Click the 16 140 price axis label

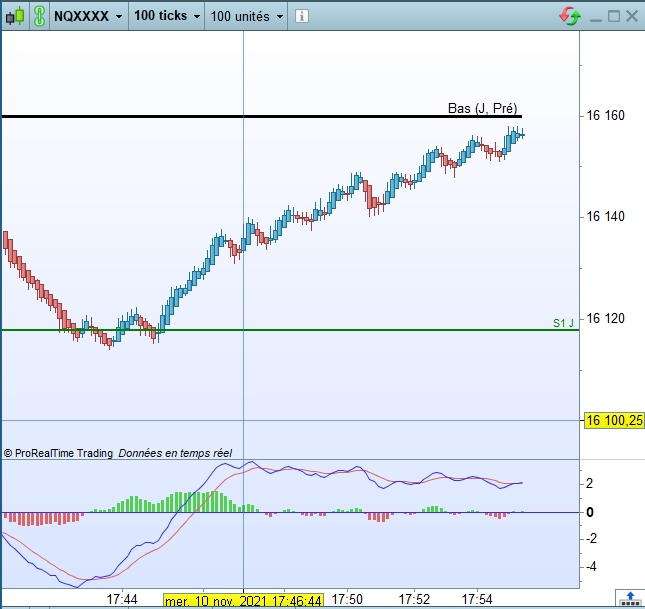tap(605, 216)
